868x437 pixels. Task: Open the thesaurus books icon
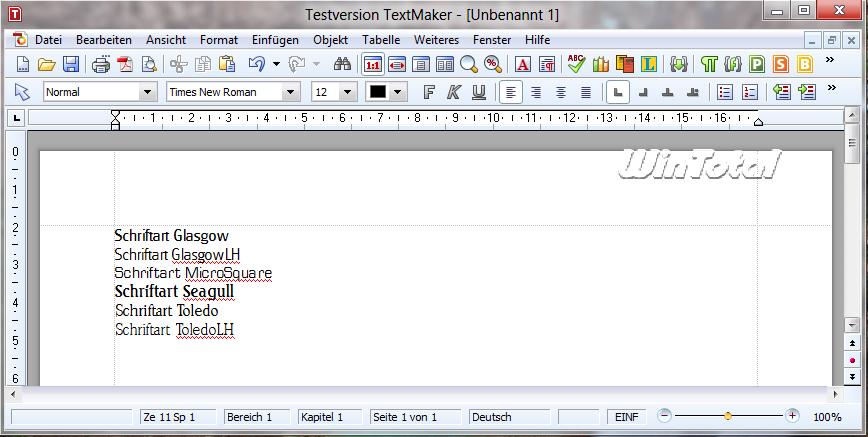pyautogui.click(x=601, y=64)
